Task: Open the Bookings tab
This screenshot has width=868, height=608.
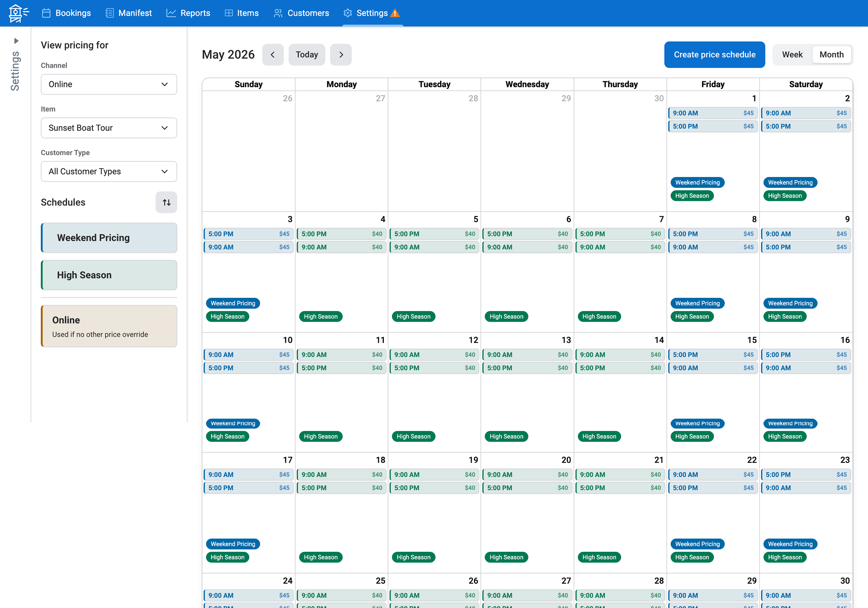Action: point(66,13)
